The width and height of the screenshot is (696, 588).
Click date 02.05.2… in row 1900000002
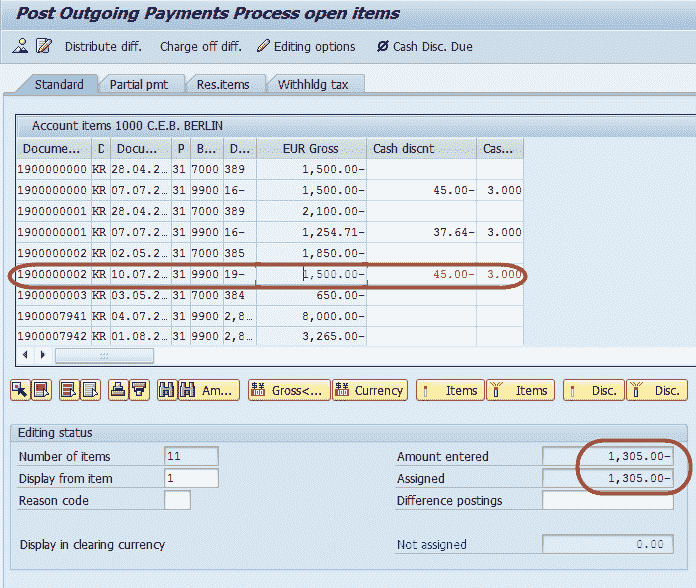(140, 253)
